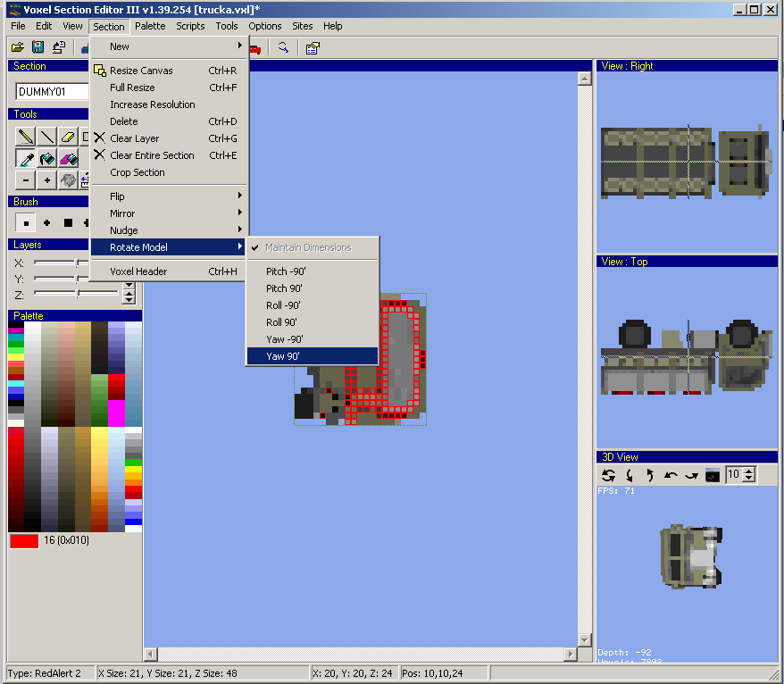Click the 3D View rotate upward arrow

[650, 474]
